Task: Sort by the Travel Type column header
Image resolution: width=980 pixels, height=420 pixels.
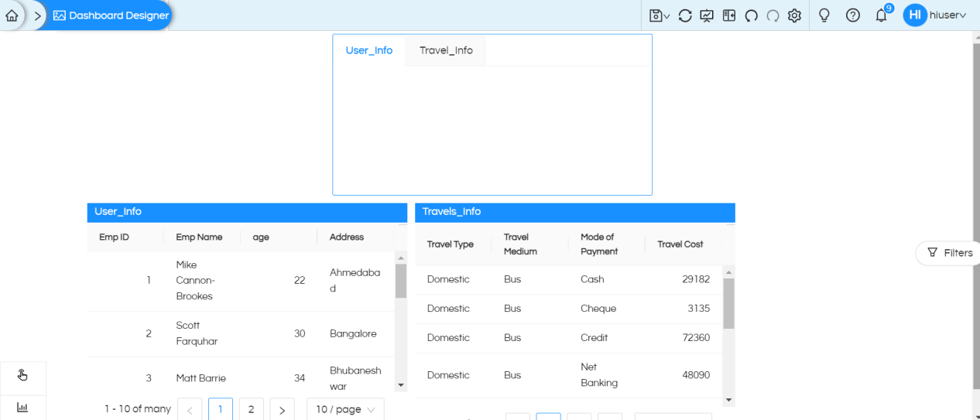Action: click(453, 244)
